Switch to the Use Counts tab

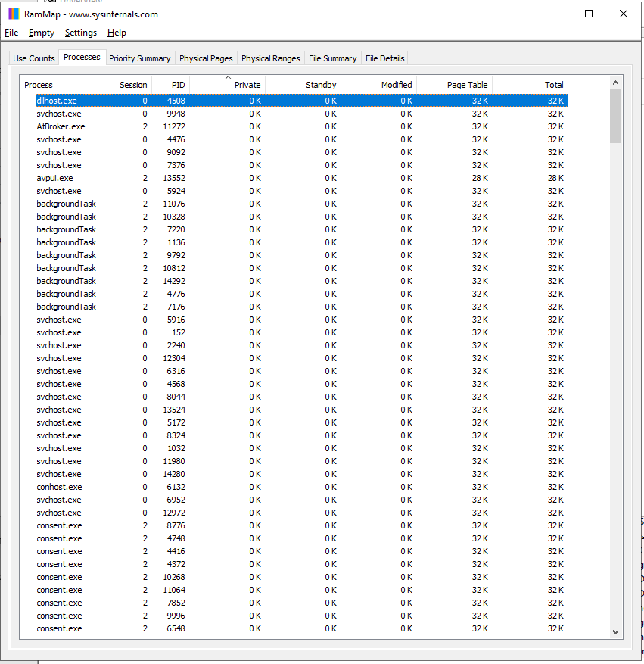(34, 58)
